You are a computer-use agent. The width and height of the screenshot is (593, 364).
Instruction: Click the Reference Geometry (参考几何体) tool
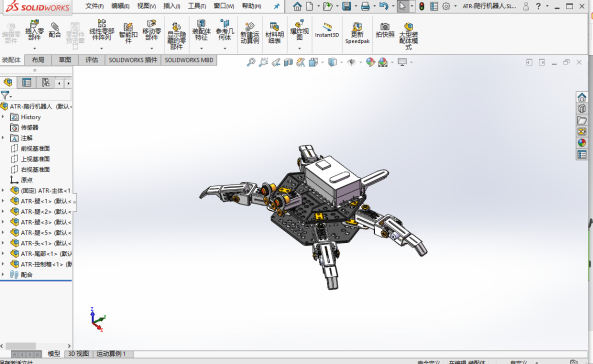225,30
